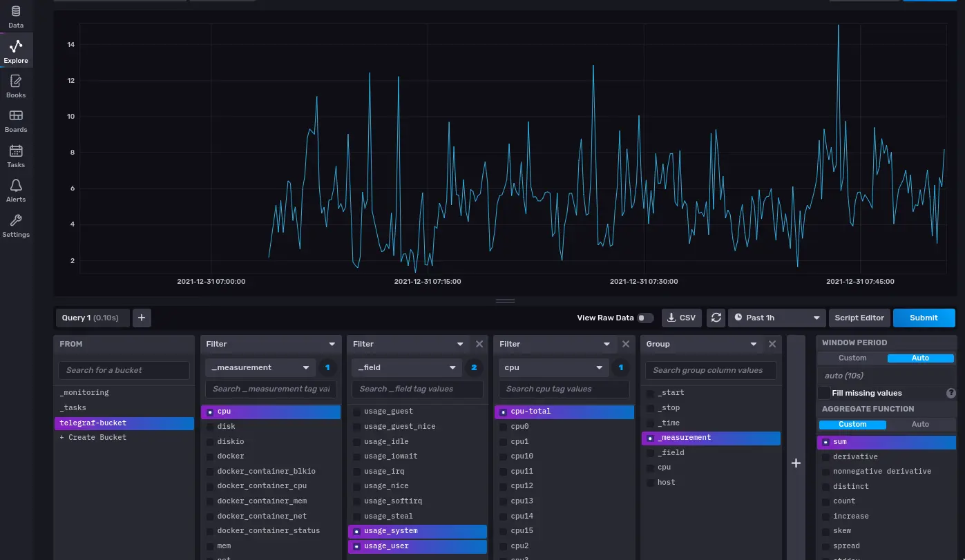The width and height of the screenshot is (965, 560).
Task: Open the Past 1h time range dropdown
Action: (x=777, y=318)
